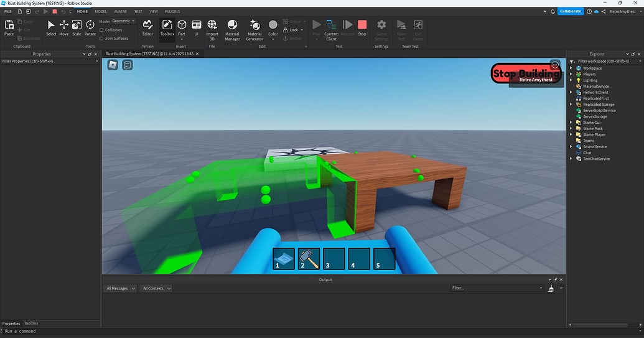Switch to the VIEW ribbon tab
This screenshot has height=338, width=644.
pyautogui.click(x=154, y=11)
